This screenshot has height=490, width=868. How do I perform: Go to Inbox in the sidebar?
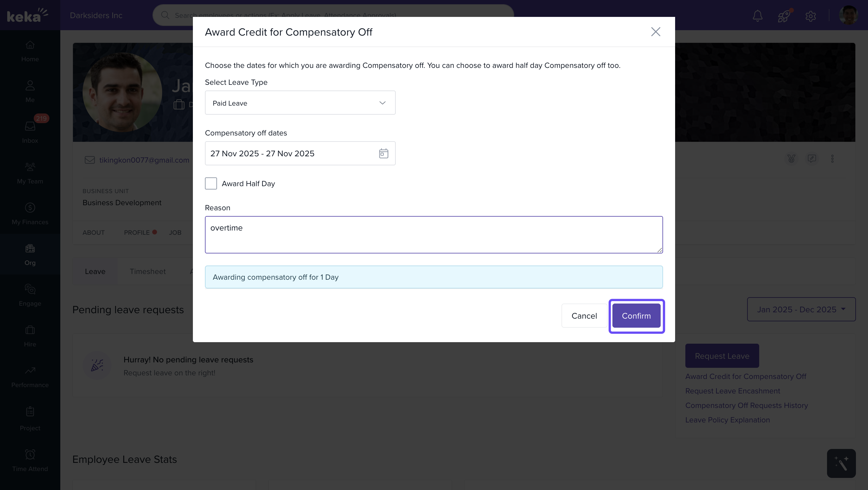(30, 132)
